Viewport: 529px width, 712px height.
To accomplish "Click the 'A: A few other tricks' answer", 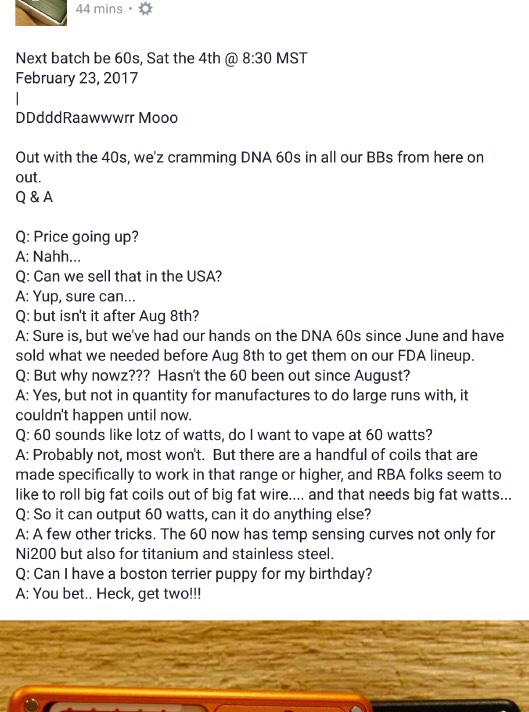I will 255,544.
